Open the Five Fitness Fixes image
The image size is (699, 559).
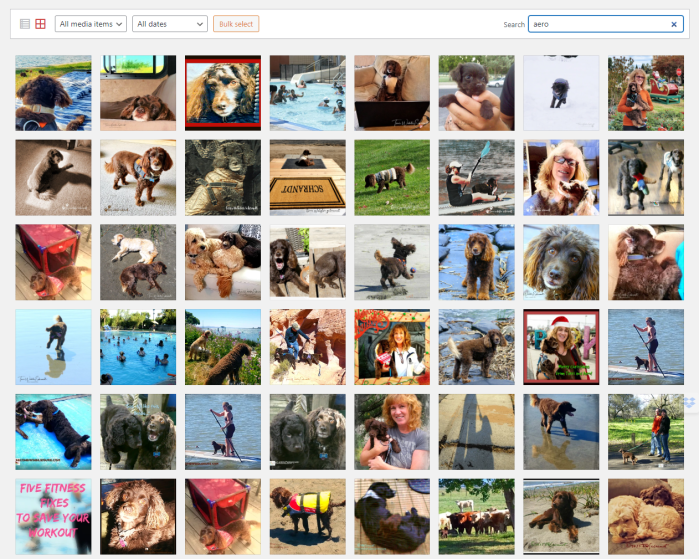point(53,516)
